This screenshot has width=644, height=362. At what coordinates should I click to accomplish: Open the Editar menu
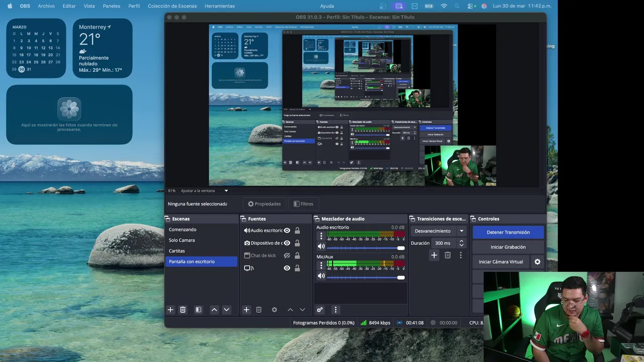coord(69,6)
